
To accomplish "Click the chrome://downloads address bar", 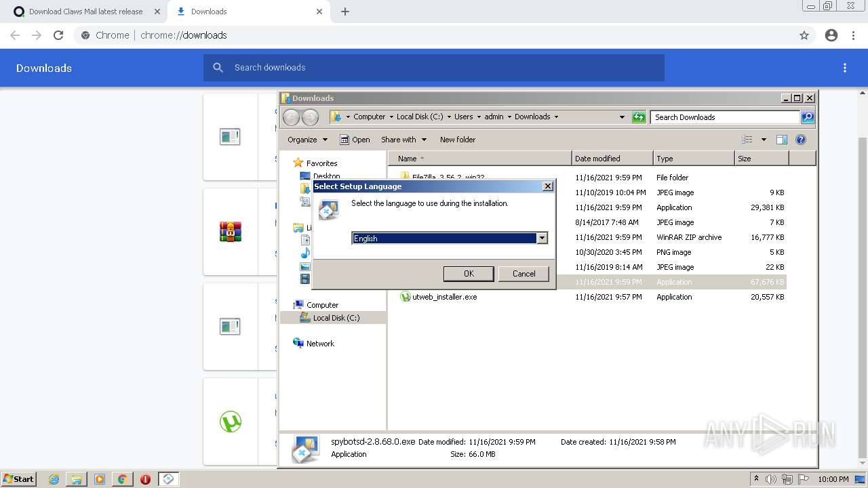I will tap(434, 35).
